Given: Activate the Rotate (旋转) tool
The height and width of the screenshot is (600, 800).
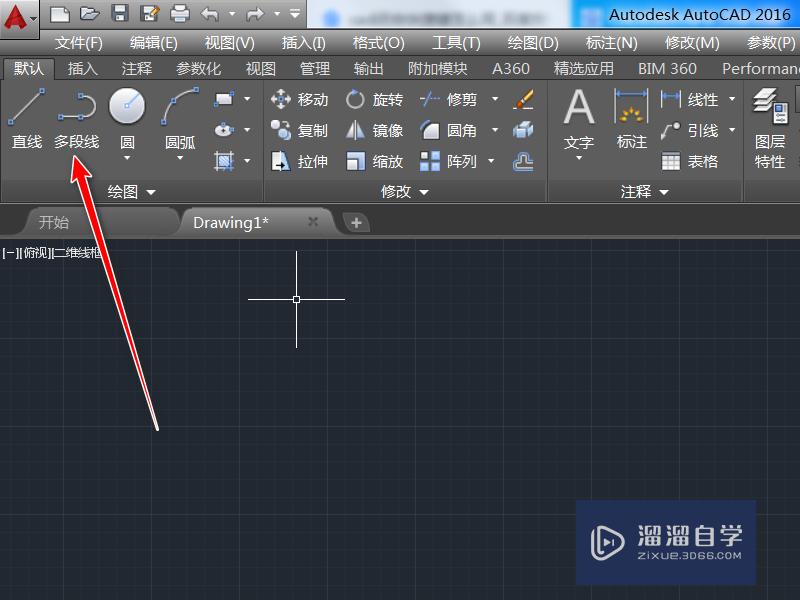Looking at the screenshot, I should point(374,99).
